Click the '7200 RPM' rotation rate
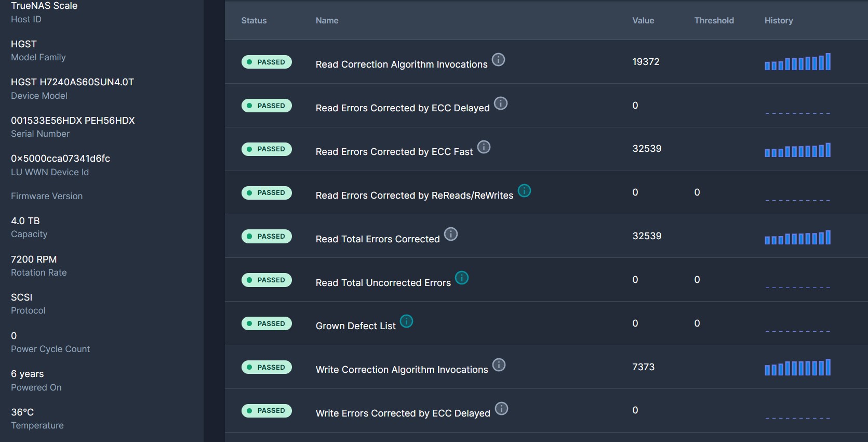 pos(34,259)
